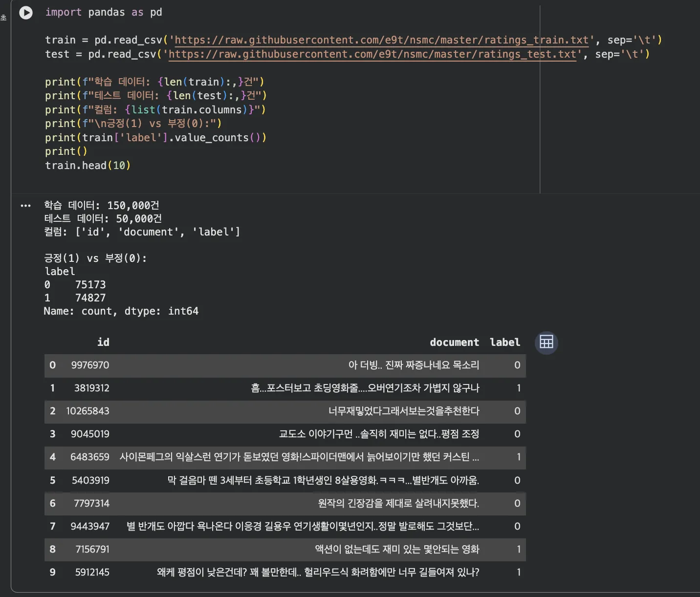Open the ratings_test.txt URL link
Viewport: 700px width, 597px height.
point(372,54)
